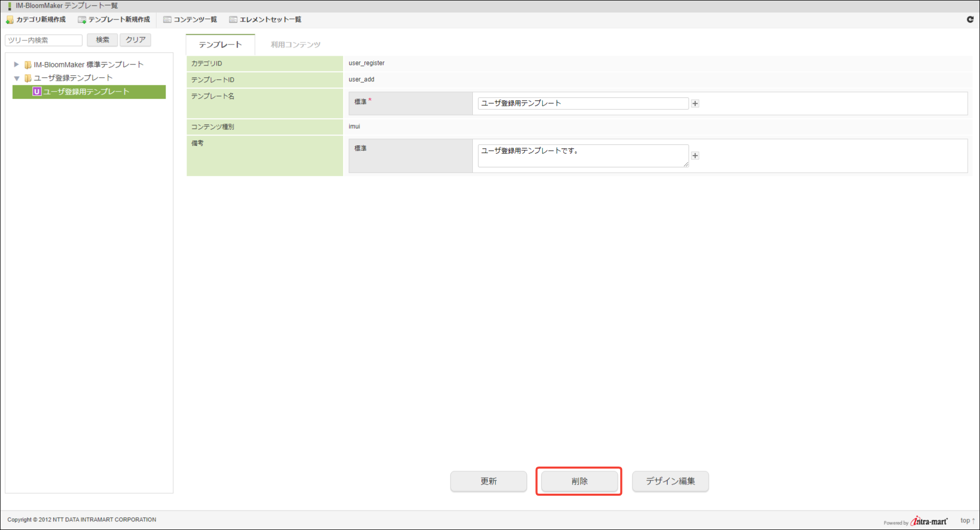Click the テンプレート新規作成 toolbar icon
Screen dimensions: 980x530
pos(82,20)
